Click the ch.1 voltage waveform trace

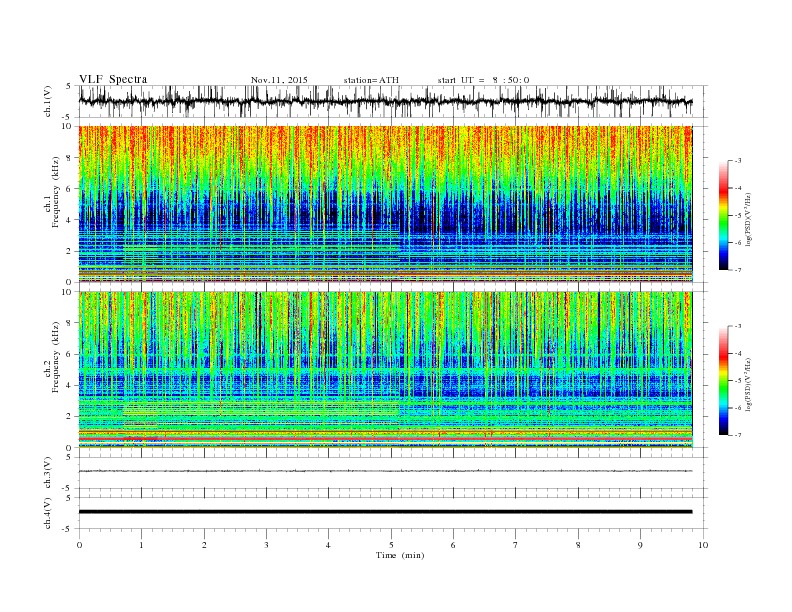[385, 101]
